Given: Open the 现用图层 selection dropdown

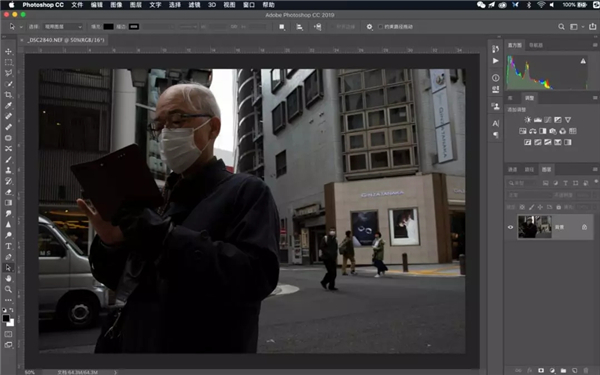Looking at the screenshot, I should [x=63, y=27].
